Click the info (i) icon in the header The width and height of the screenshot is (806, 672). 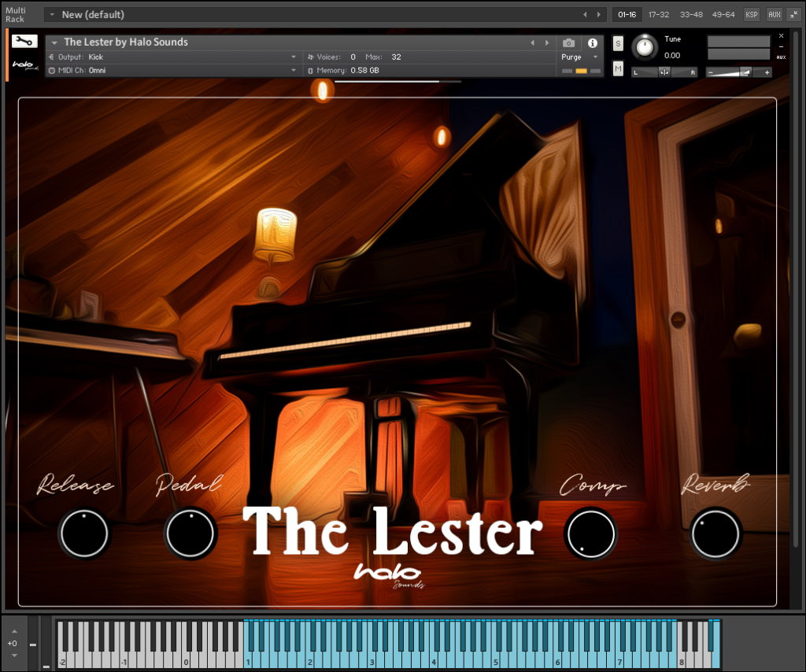[x=592, y=43]
